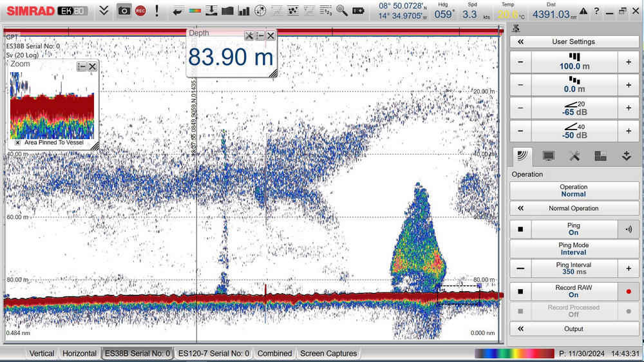Open the question mark help icon
This screenshot has height=362, width=644.
(x=596, y=12)
